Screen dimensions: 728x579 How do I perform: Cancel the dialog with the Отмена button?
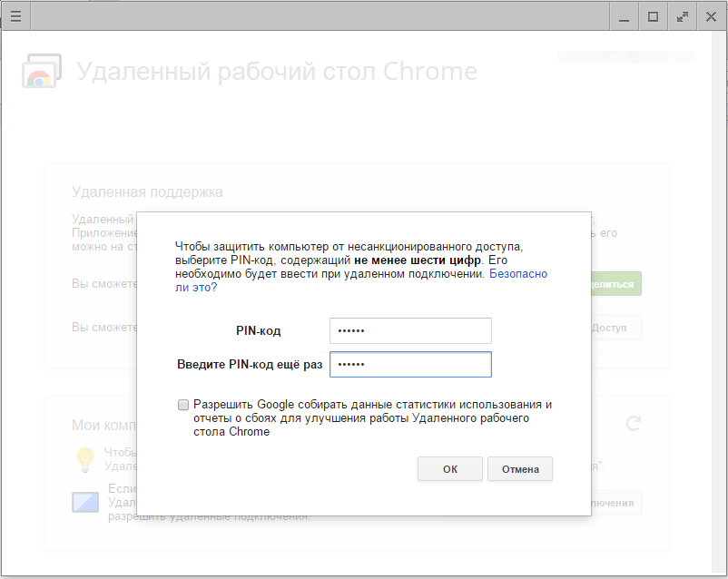coord(520,469)
